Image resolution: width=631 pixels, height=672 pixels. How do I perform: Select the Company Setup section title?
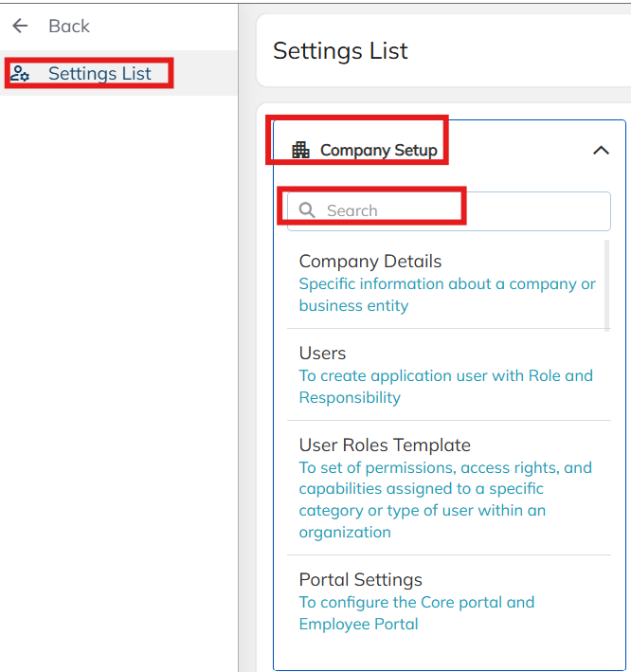coord(378,150)
